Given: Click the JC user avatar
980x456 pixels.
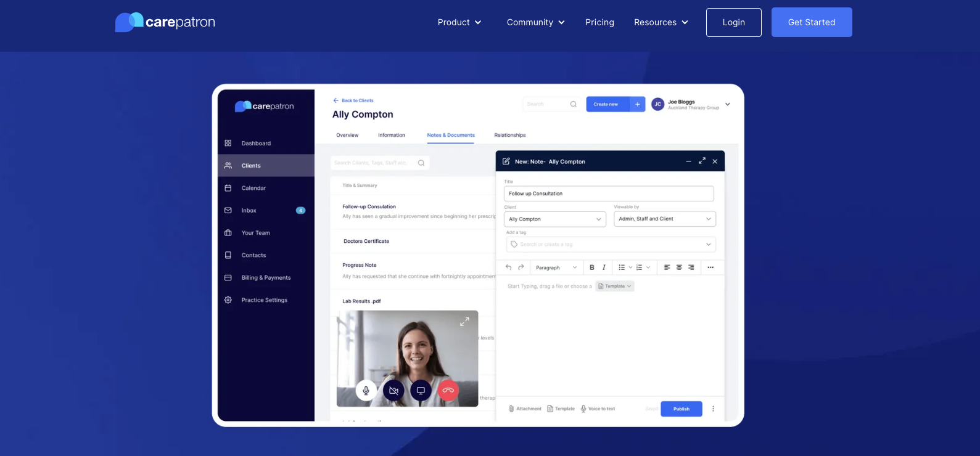Looking at the screenshot, I should click(658, 104).
